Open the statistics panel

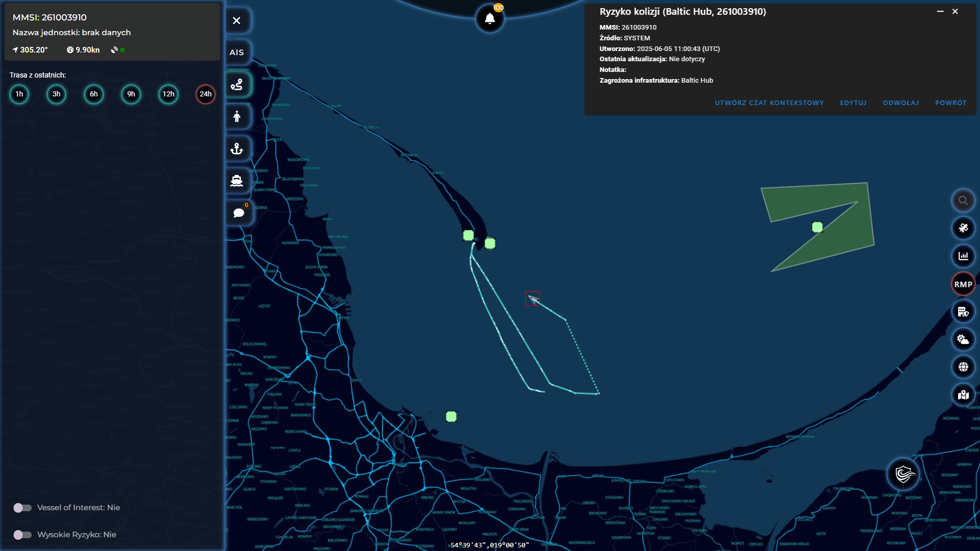pos(963,256)
